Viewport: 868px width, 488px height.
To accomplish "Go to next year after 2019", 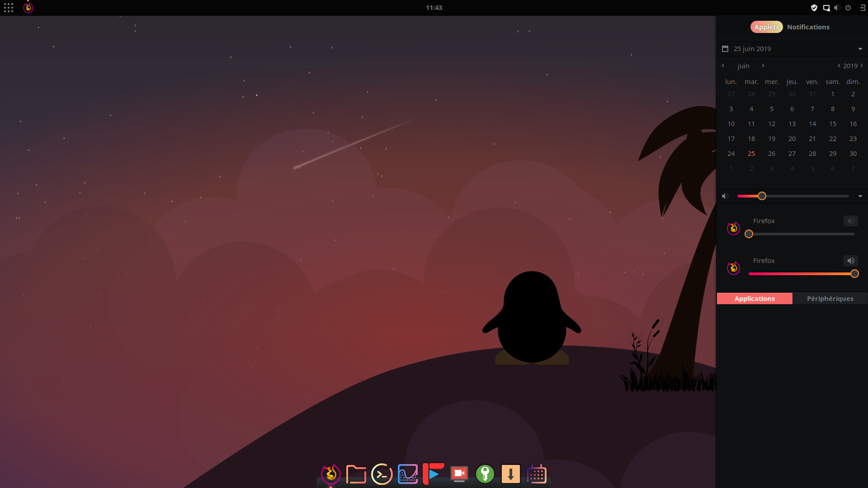I will pos(862,66).
